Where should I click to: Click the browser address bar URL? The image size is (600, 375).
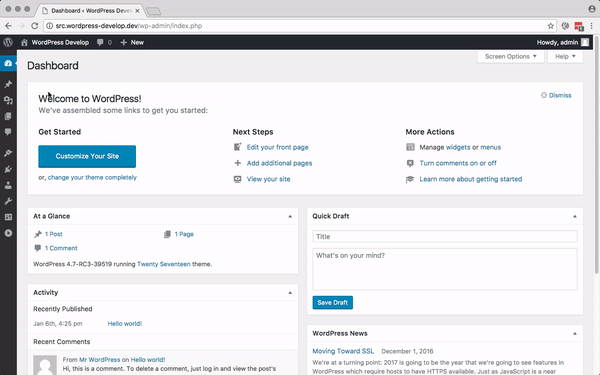(129, 26)
